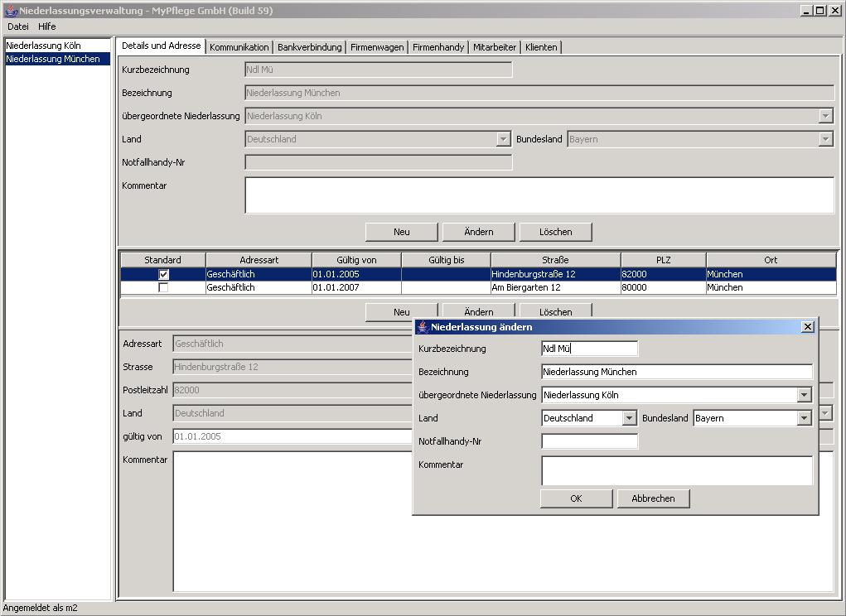Click Neu button under the address table

coord(401,311)
